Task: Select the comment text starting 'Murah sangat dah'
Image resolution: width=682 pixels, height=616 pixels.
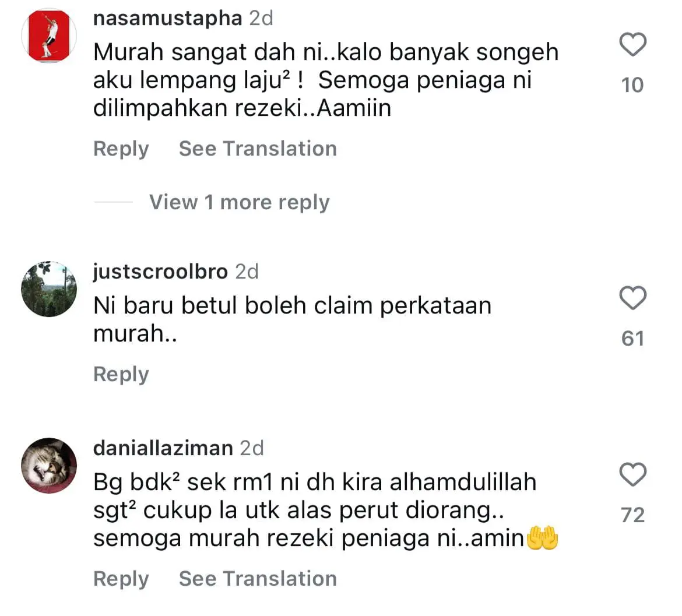Action: click(326, 80)
